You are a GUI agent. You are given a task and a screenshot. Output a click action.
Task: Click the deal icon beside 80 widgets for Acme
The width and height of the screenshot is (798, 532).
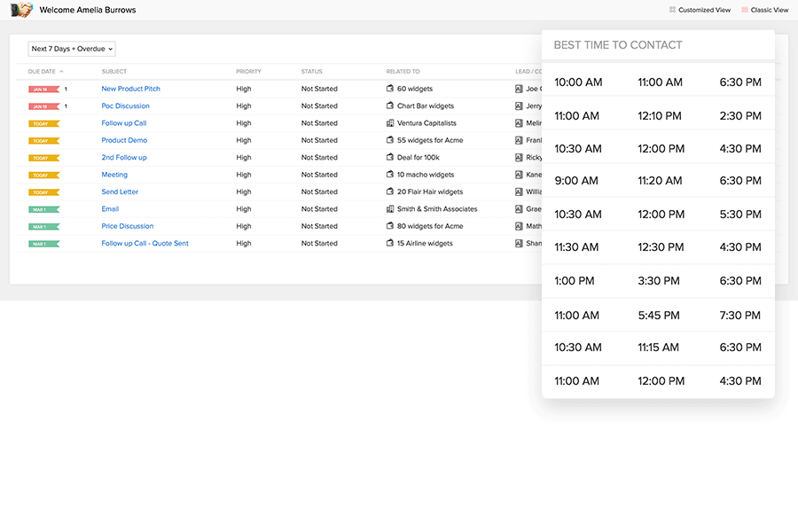pyautogui.click(x=390, y=226)
